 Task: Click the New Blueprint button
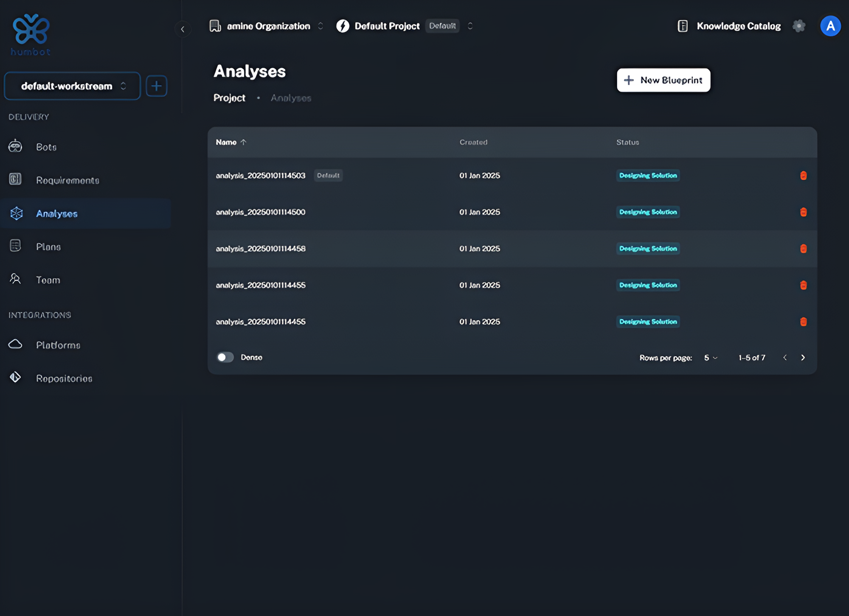663,80
